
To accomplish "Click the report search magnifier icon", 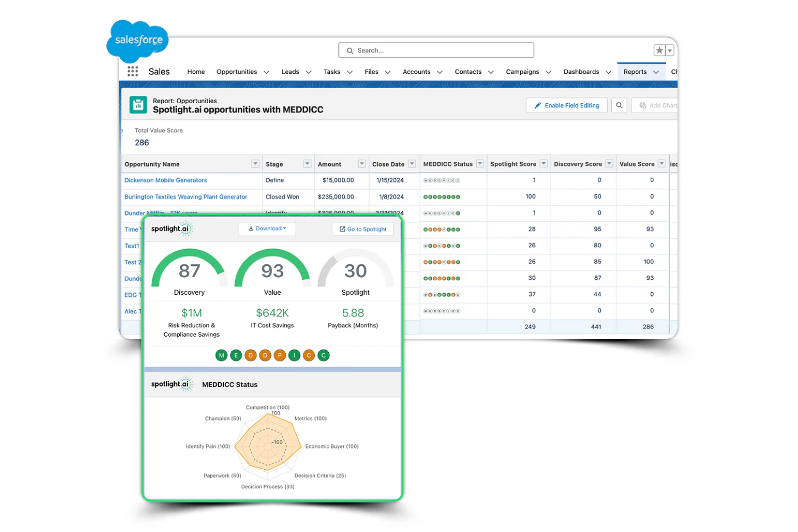I will click(619, 105).
